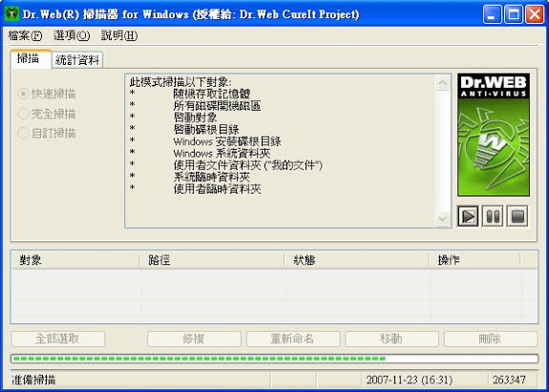Open the 選項 menu

[72, 35]
